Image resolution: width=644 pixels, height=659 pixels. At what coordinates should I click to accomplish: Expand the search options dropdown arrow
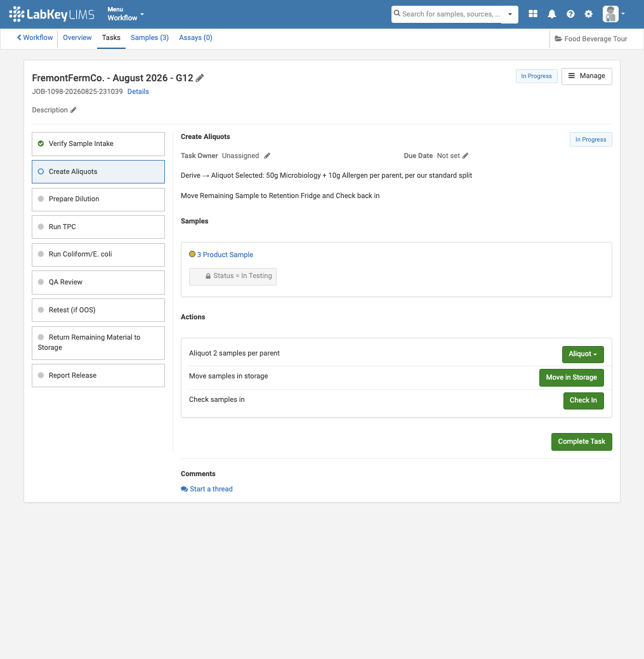(x=510, y=15)
